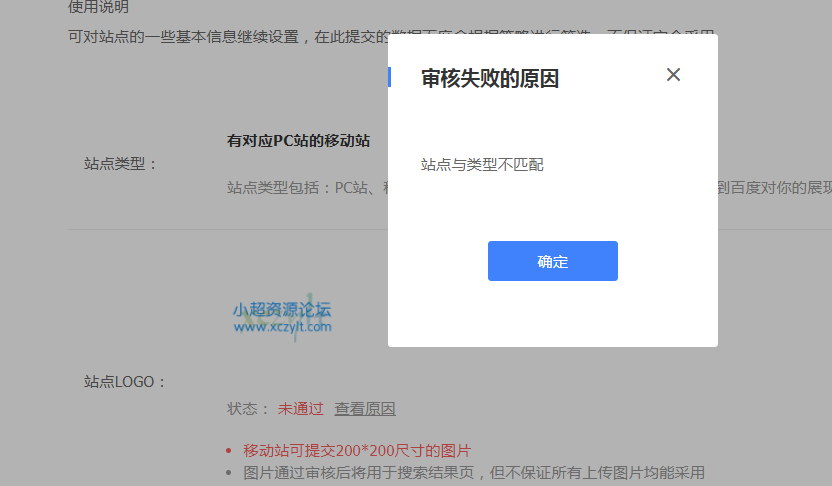
Task: Click the blue accent bar beside dialog title
Action: pos(389,77)
